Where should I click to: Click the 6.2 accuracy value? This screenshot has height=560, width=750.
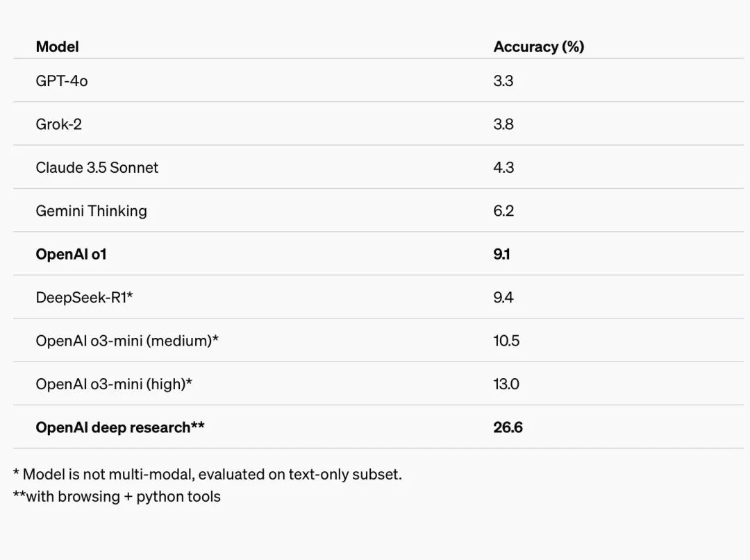pos(503,211)
